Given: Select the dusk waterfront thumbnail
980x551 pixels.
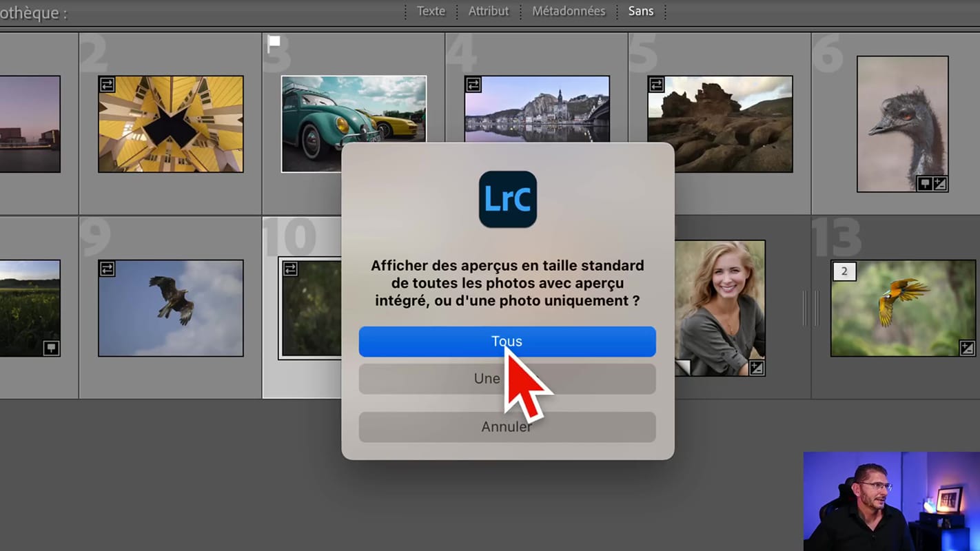Looking at the screenshot, I should pyautogui.click(x=30, y=124).
